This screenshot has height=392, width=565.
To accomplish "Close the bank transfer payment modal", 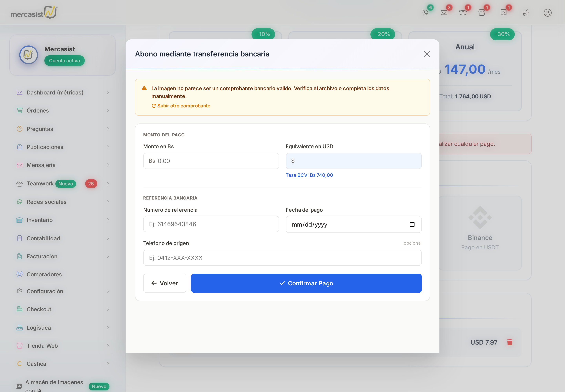I will (426, 54).
